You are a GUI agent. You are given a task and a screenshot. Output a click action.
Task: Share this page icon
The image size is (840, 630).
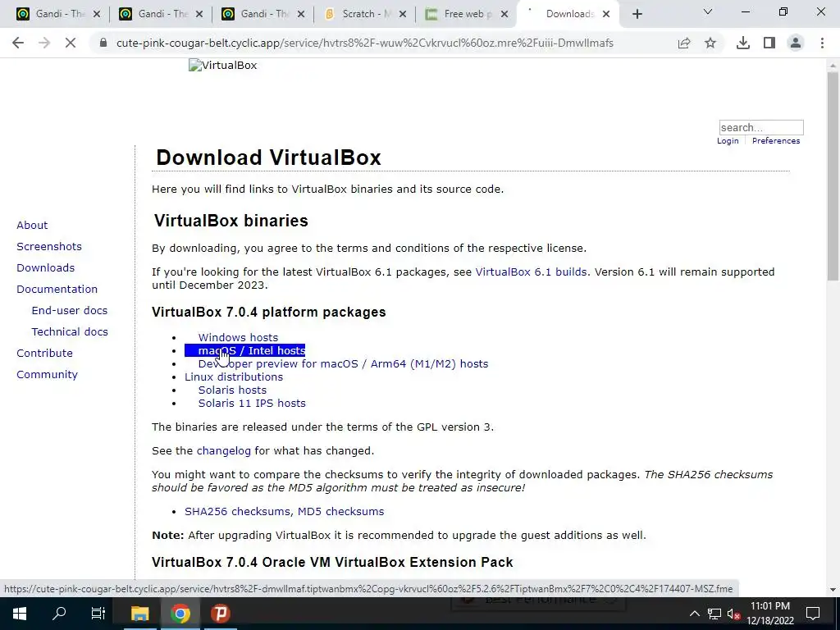tap(684, 43)
